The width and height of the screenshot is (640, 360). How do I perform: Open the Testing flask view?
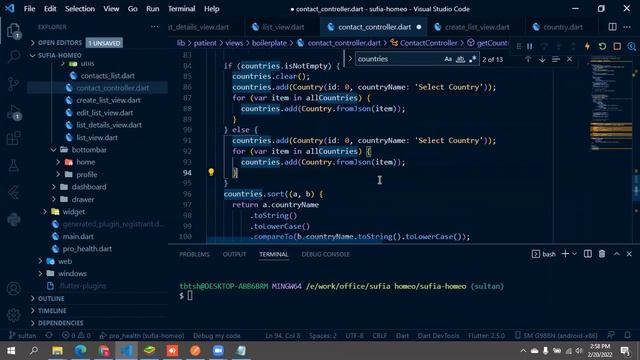[x=13, y=165]
